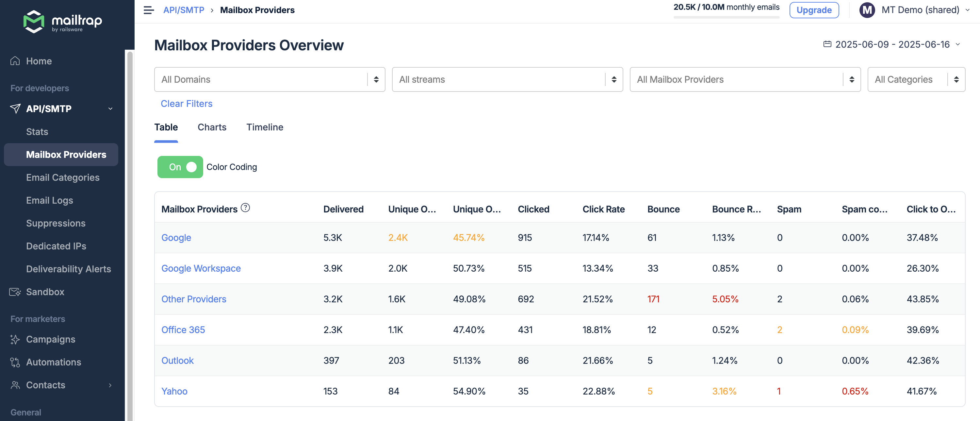
Task: Click the Campaigns sparkle icon
Action: point(14,339)
